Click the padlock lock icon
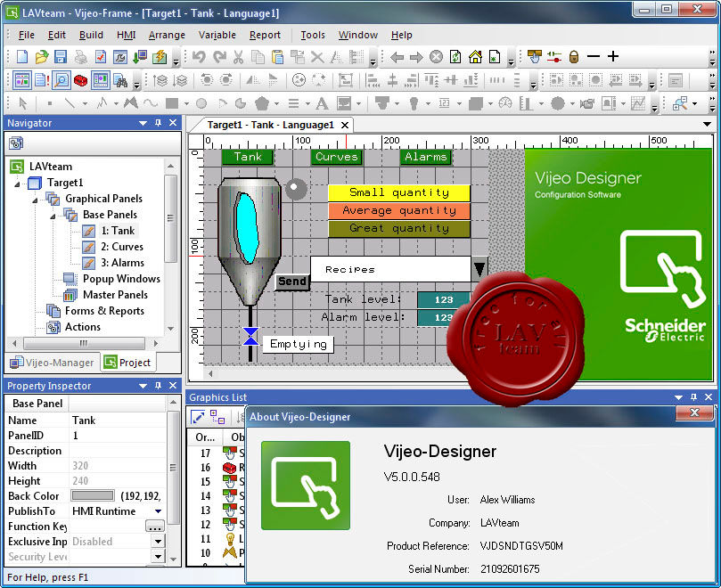The width and height of the screenshot is (721, 588). click(x=573, y=57)
